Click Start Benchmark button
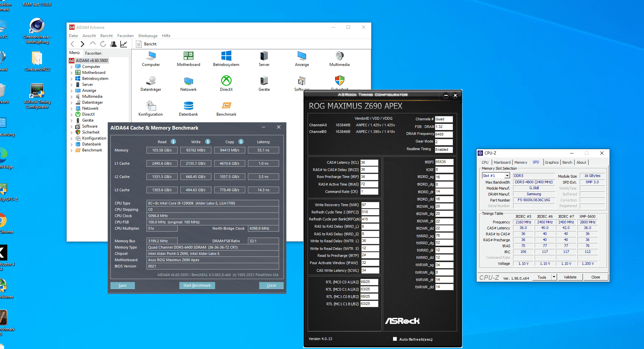 point(197,285)
